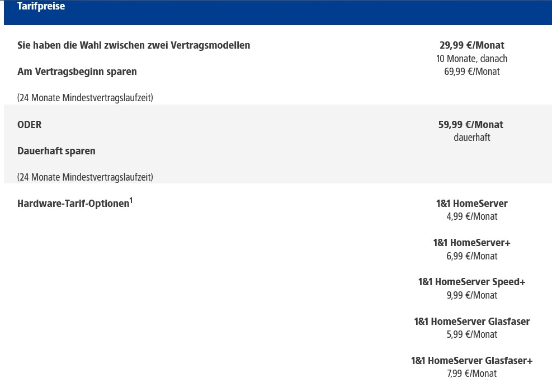Click the Am Vertragsbeginn sparen label
The image size is (552, 392).
point(77,72)
